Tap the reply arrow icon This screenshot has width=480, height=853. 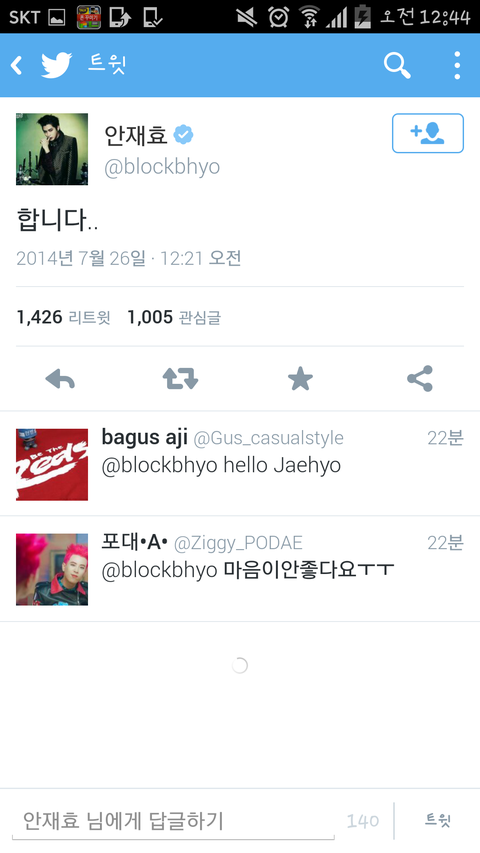60,379
